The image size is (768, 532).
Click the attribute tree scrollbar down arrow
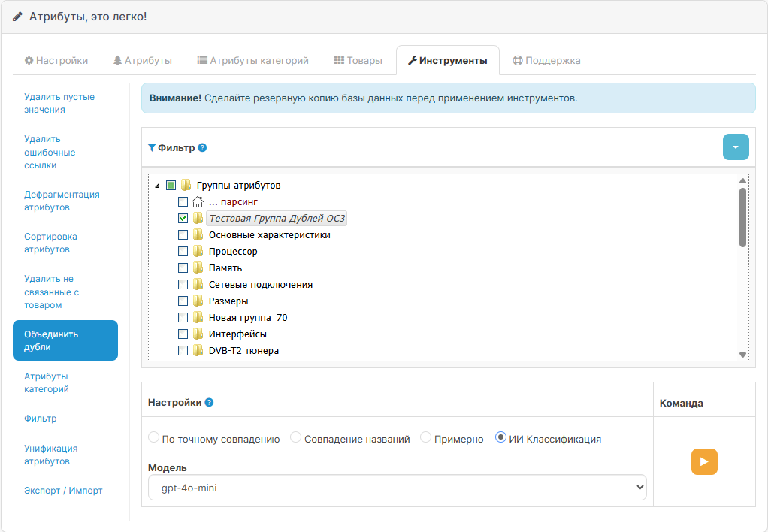tap(742, 355)
